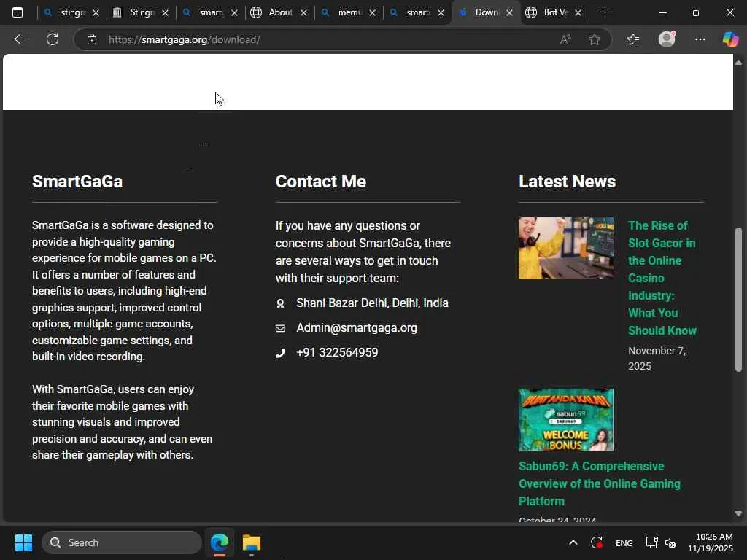Click the 'November 7, 2025' date text
Screen dimensions: 747x560
coord(657,358)
